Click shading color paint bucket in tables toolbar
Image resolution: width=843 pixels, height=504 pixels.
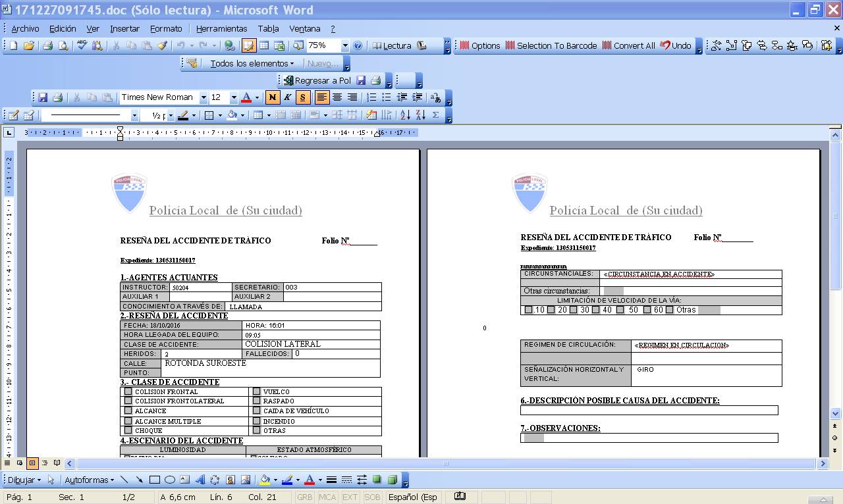pyautogui.click(x=231, y=115)
